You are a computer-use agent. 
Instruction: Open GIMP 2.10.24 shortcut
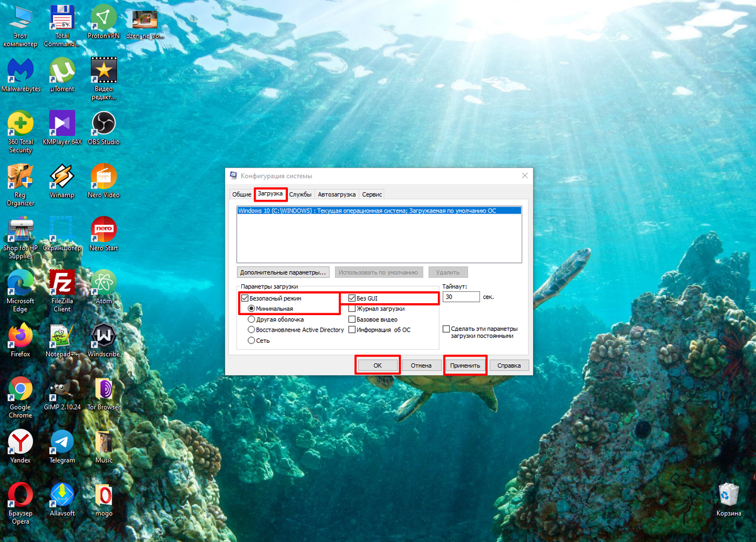(62, 393)
